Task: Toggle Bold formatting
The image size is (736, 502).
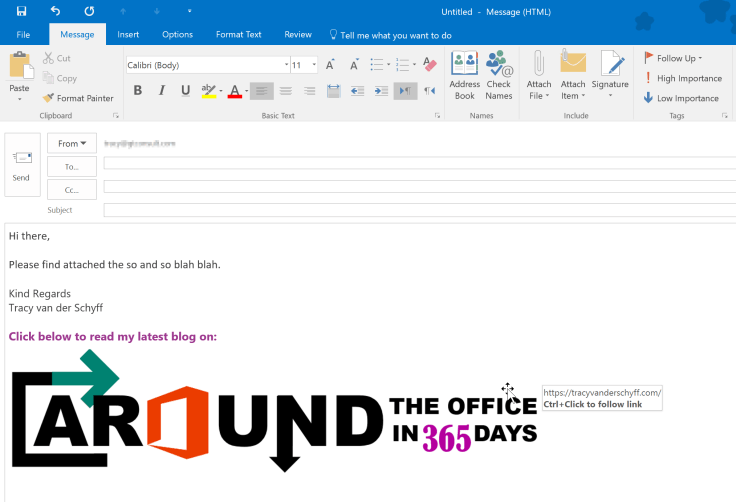Action: point(138,91)
